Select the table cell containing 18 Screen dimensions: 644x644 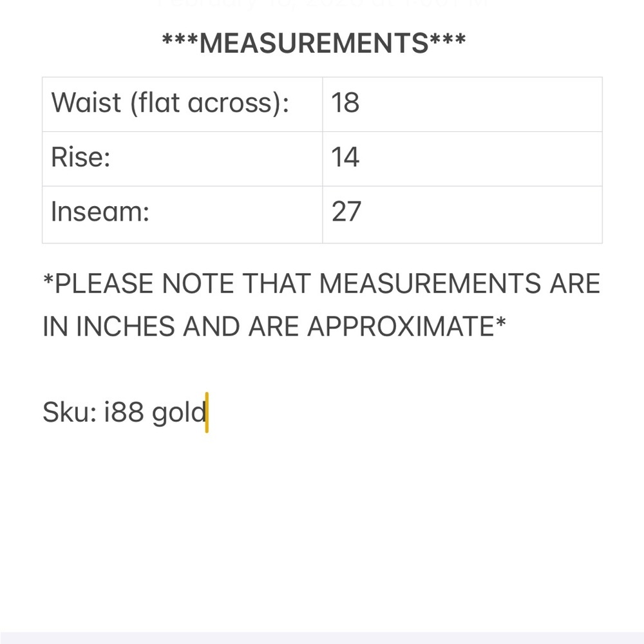462,104
